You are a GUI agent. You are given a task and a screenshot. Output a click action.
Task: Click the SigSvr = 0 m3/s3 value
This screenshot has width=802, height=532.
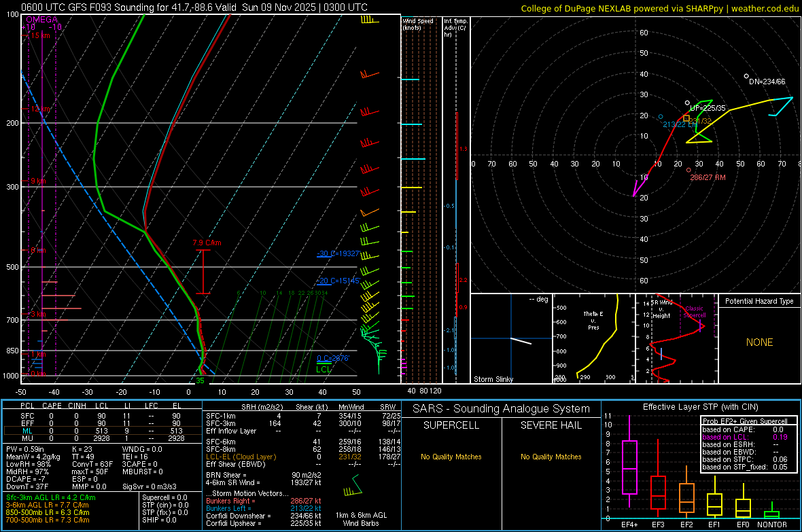150,487
